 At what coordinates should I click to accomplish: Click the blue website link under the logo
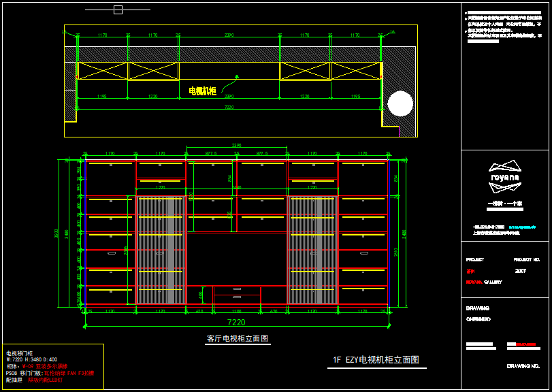pos(523,227)
